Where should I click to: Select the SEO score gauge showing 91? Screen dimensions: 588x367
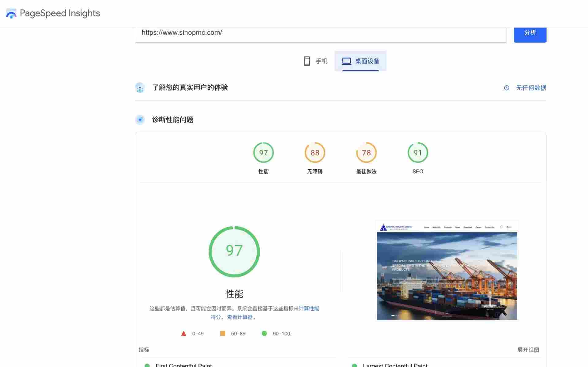(418, 153)
